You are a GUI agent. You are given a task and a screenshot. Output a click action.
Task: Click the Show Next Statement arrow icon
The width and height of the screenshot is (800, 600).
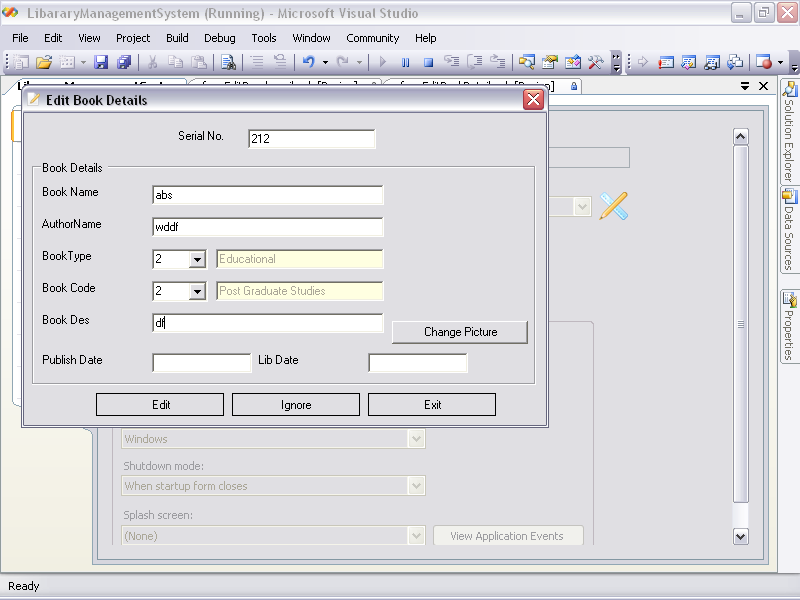point(643,62)
